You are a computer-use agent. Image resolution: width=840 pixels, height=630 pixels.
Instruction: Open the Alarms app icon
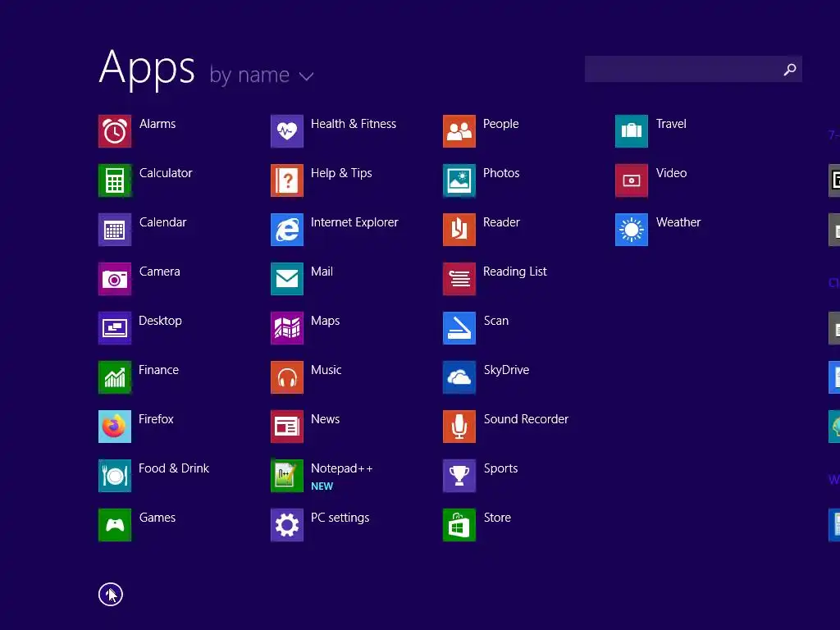pyautogui.click(x=115, y=131)
